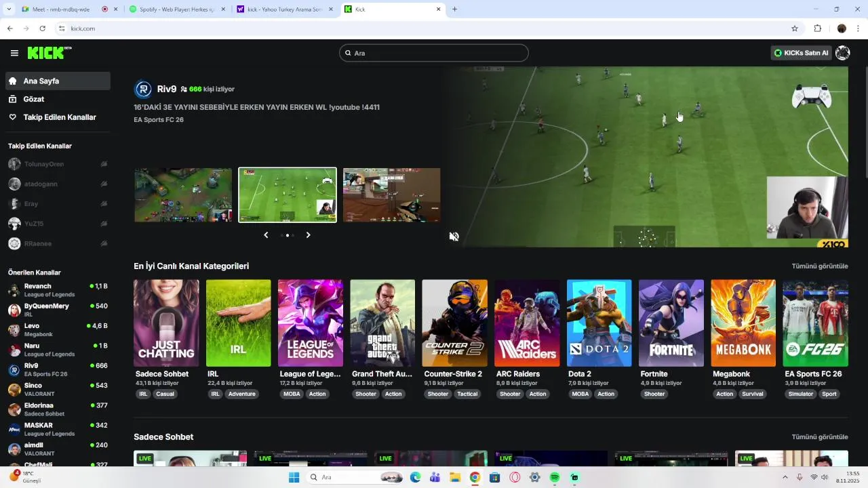The width and height of the screenshot is (868, 488).
Task: Open browser extensions puzzle icon
Action: tap(817, 28)
